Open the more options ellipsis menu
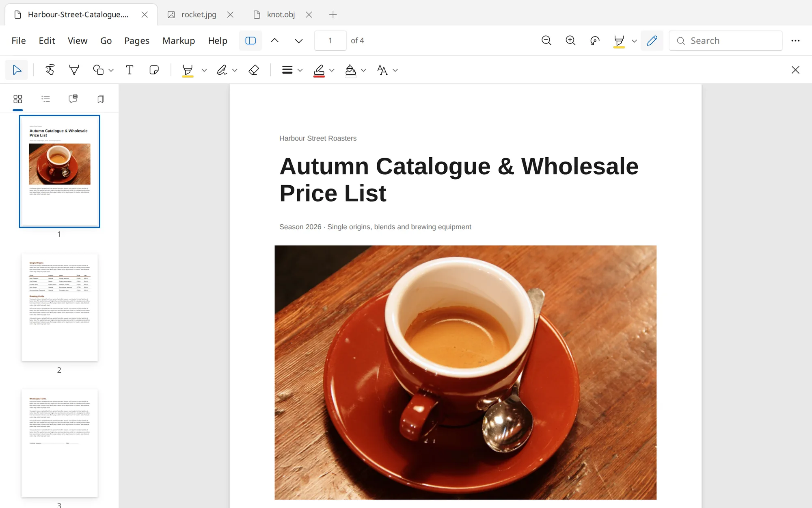 pyautogui.click(x=795, y=41)
